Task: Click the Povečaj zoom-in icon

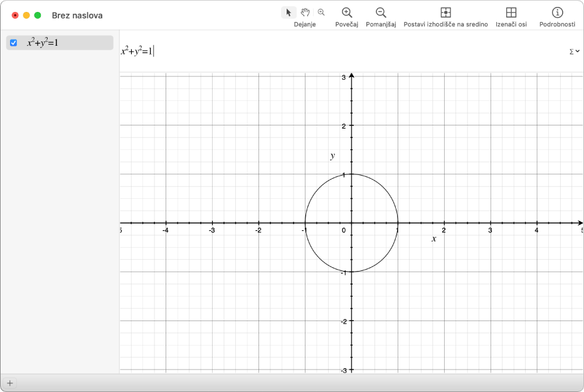Action: (x=347, y=13)
